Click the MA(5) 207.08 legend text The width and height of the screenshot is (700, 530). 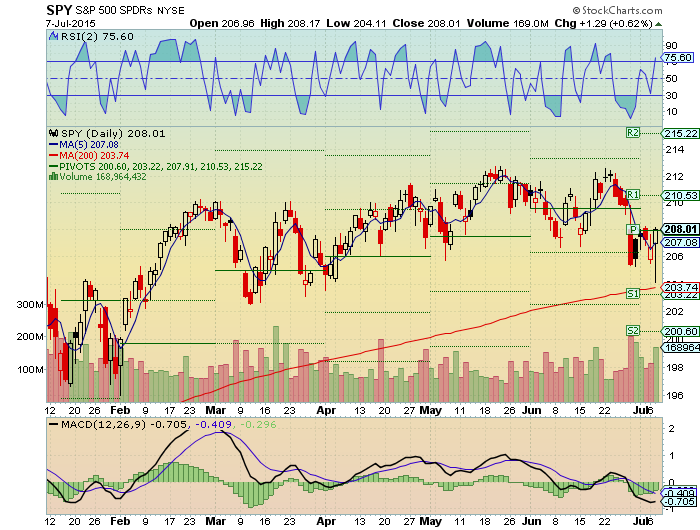coord(89,145)
